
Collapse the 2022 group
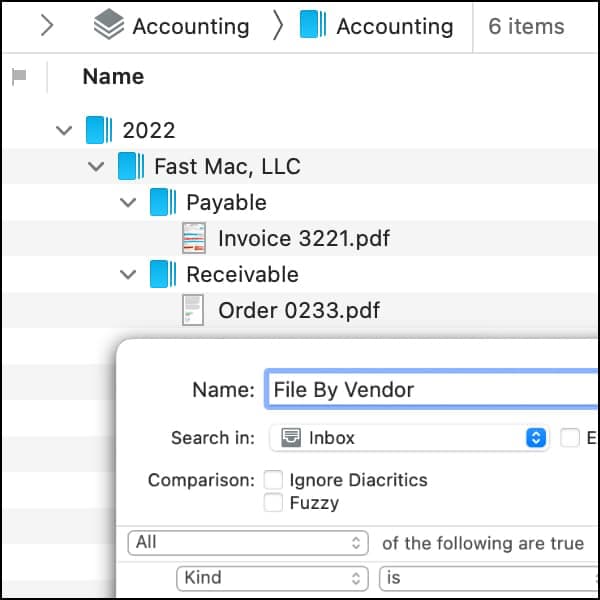click(x=64, y=130)
